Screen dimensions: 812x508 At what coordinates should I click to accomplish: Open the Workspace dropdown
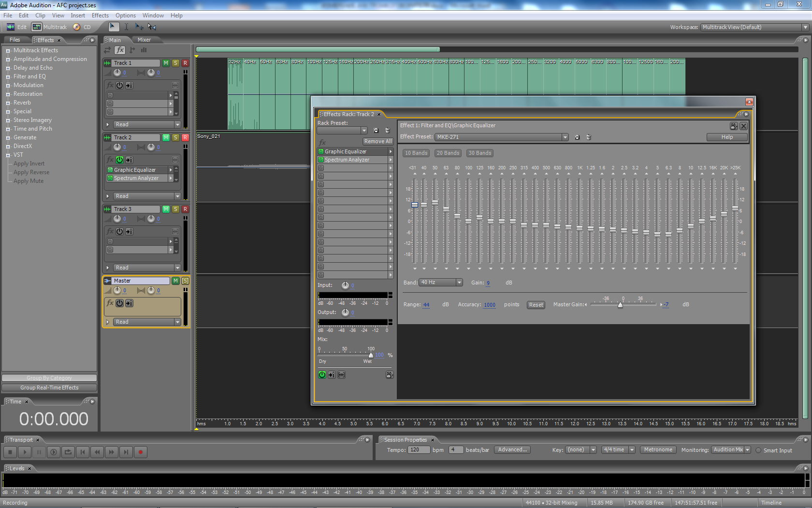pos(805,27)
